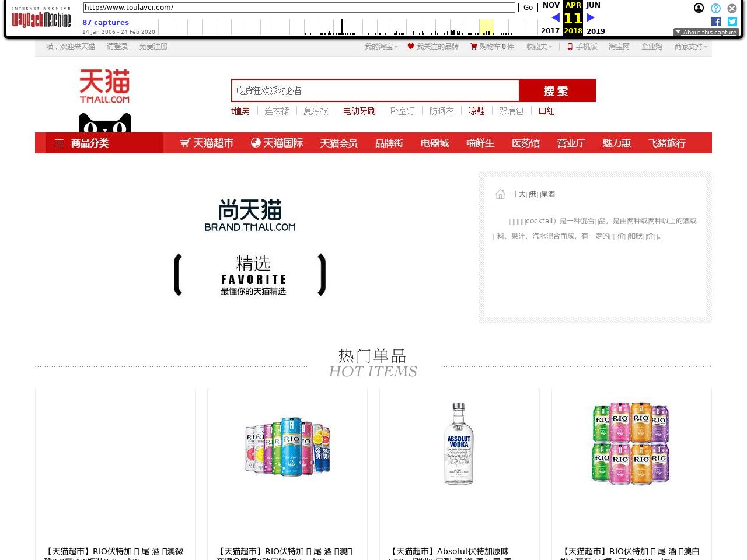Click home icon in cocktail panel
747x560 pixels.
tap(500, 194)
